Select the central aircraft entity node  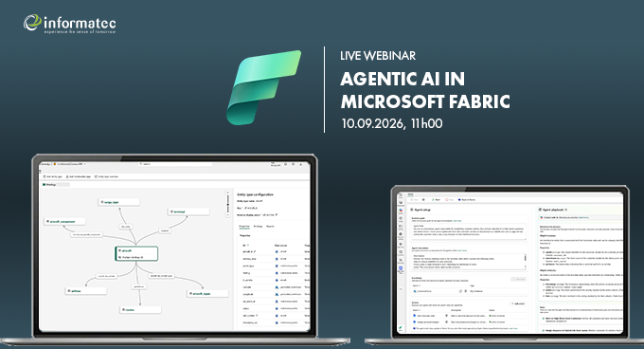[x=136, y=253]
